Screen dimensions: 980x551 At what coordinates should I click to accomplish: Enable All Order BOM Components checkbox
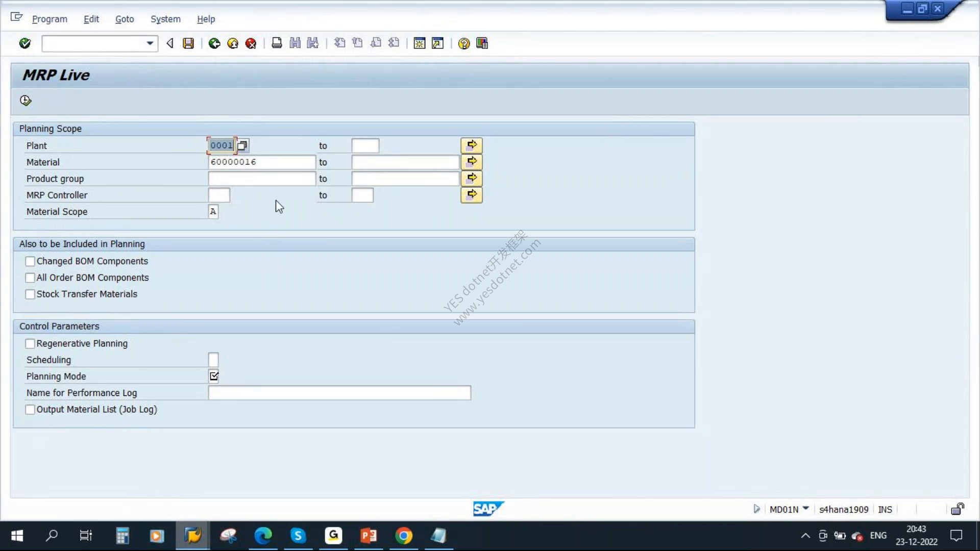coord(30,278)
